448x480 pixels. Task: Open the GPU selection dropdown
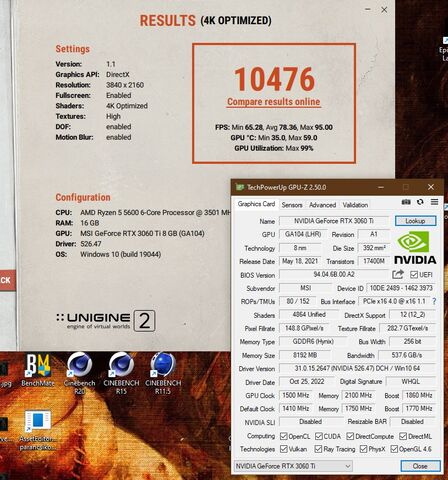tap(293, 466)
